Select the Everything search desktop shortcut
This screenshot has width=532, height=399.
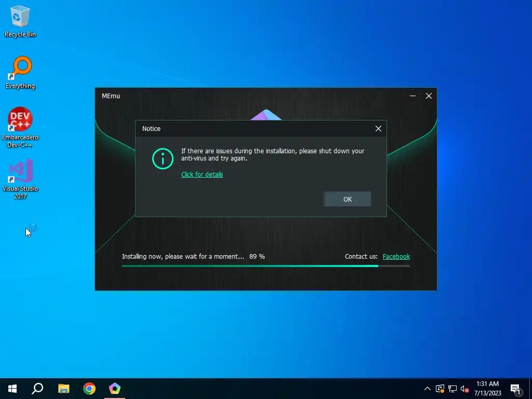(20, 73)
